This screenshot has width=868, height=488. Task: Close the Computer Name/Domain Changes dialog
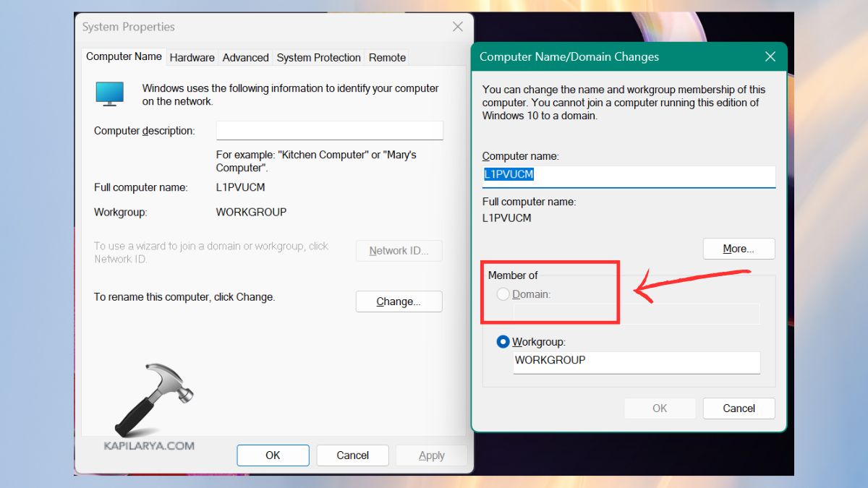click(x=770, y=56)
